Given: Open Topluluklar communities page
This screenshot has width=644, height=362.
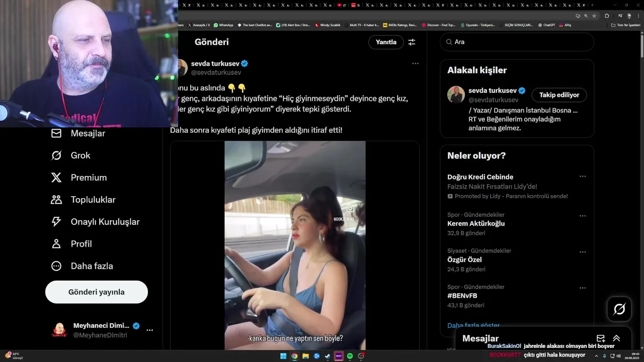Looking at the screenshot, I should coord(83,200).
